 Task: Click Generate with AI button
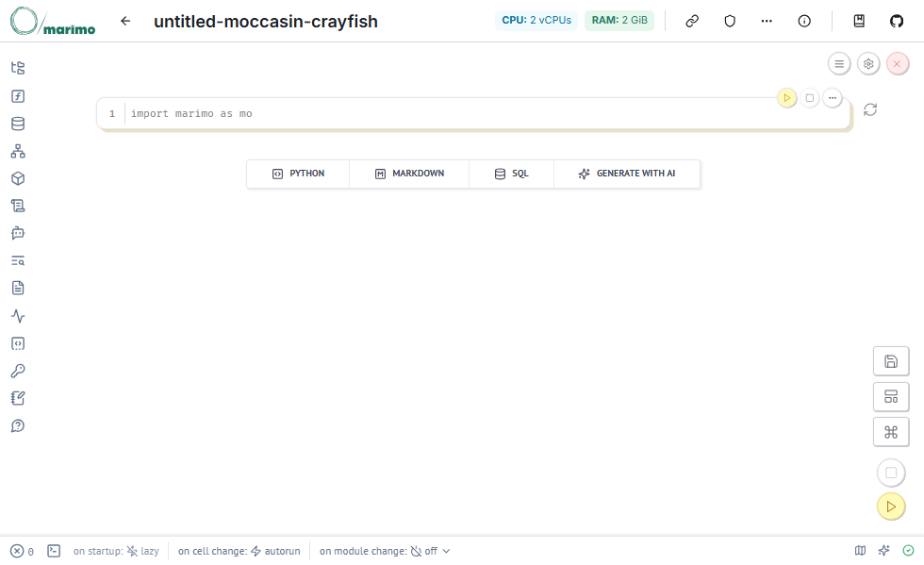click(x=627, y=174)
